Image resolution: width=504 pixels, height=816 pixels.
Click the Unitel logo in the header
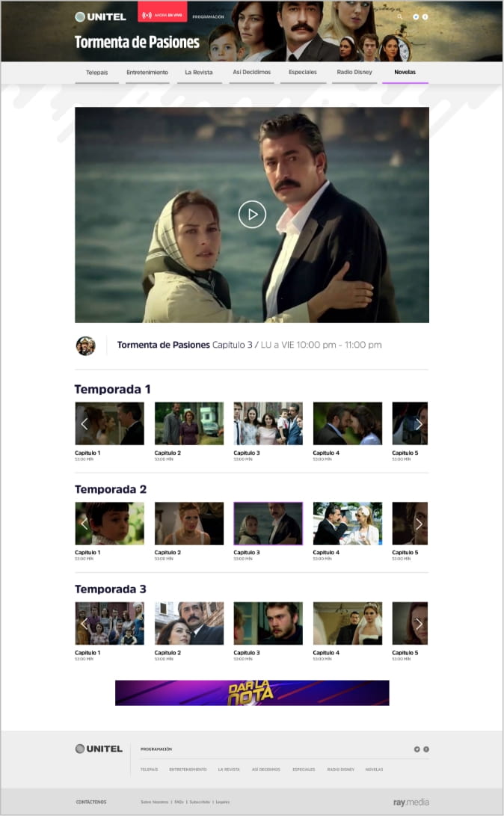100,16
